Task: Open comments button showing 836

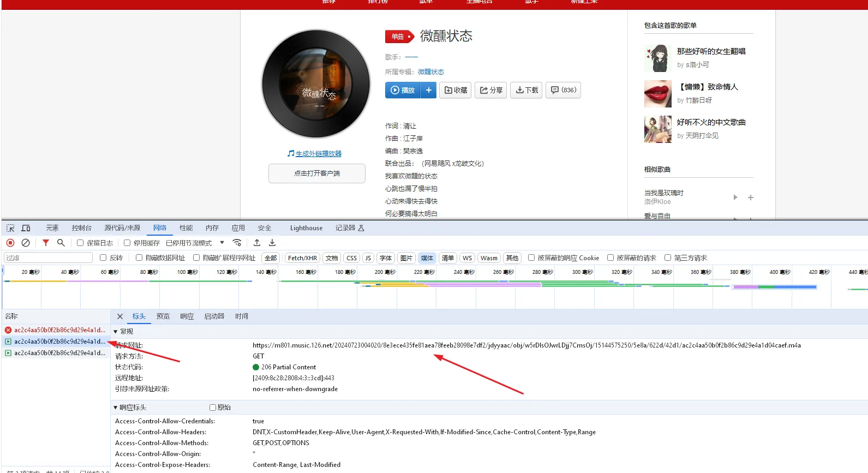Action: click(x=564, y=90)
